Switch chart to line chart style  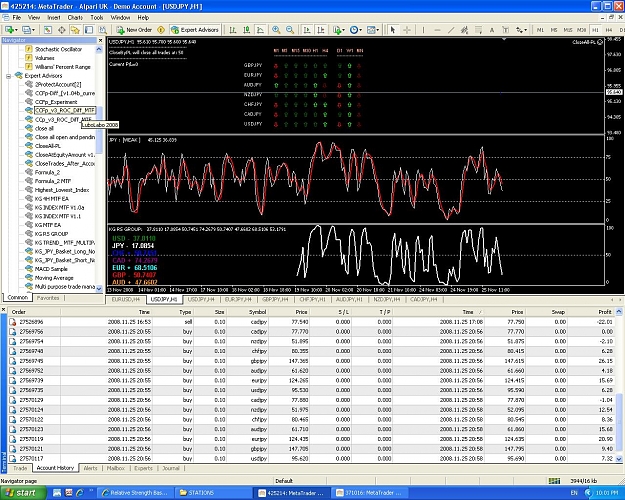coord(260,30)
